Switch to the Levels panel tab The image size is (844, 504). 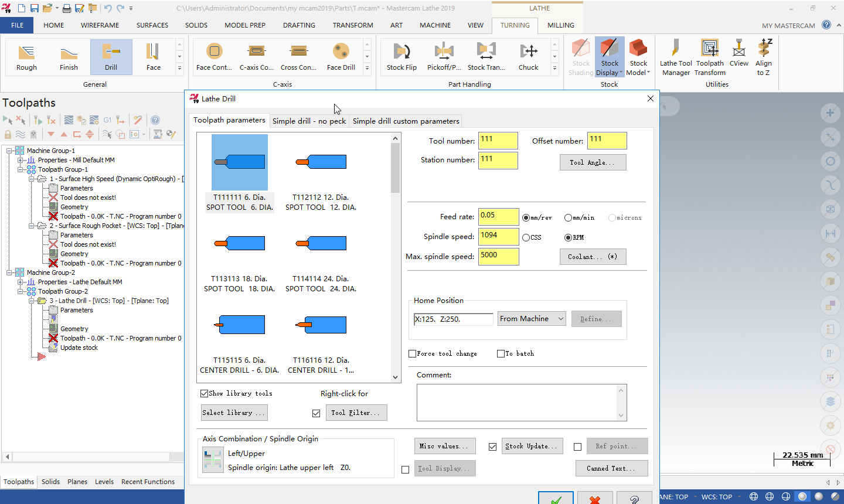click(x=104, y=482)
